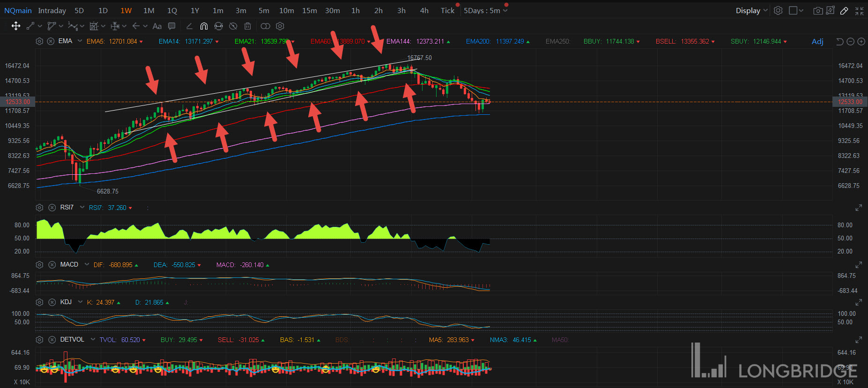Maximize the KDJ indicator panel
This screenshot has width=868, height=388.
click(x=859, y=303)
